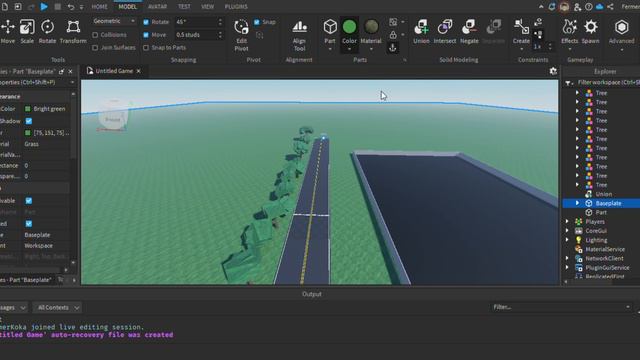This screenshot has width=640, height=360.
Task: Enable the Collisions checkbox
Action: [x=95, y=35]
